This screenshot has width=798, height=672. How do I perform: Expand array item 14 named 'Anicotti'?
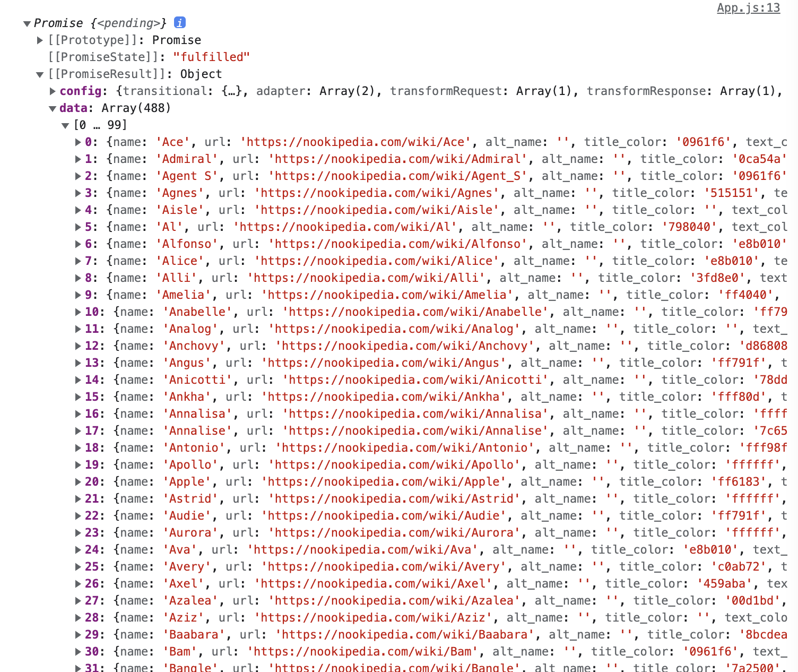coord(78,380)
